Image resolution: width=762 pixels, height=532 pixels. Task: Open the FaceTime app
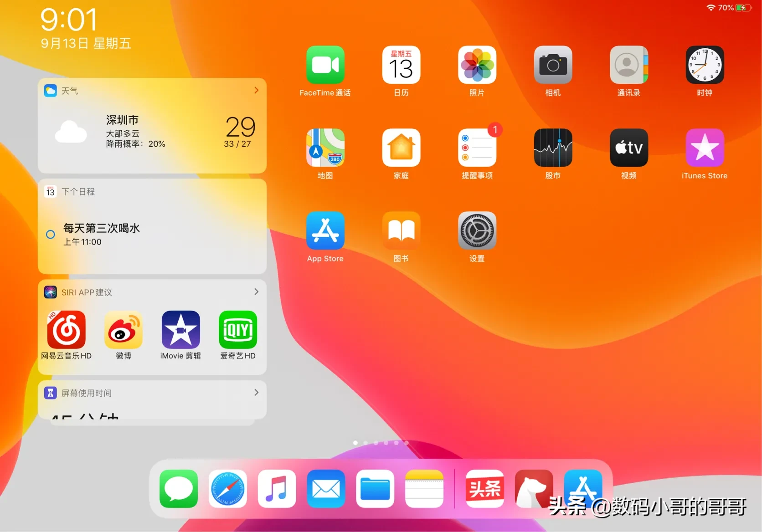click(x=325, y=65)
